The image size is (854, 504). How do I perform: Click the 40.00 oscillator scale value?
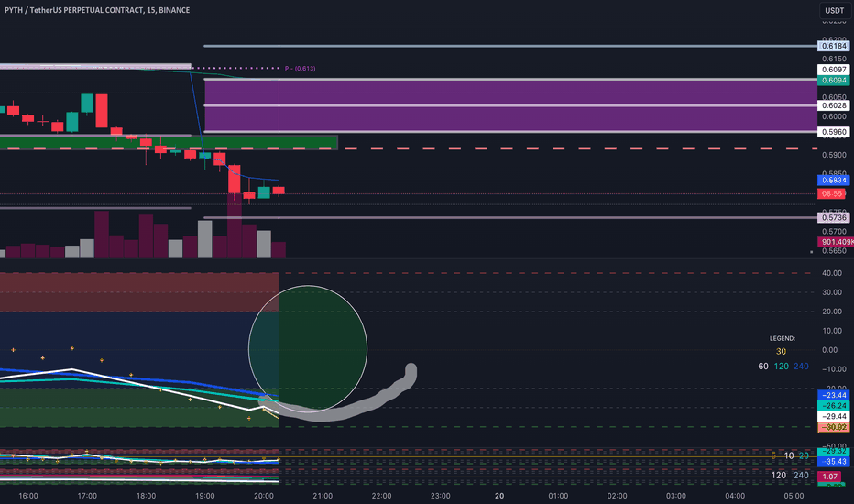coord(832,273)
